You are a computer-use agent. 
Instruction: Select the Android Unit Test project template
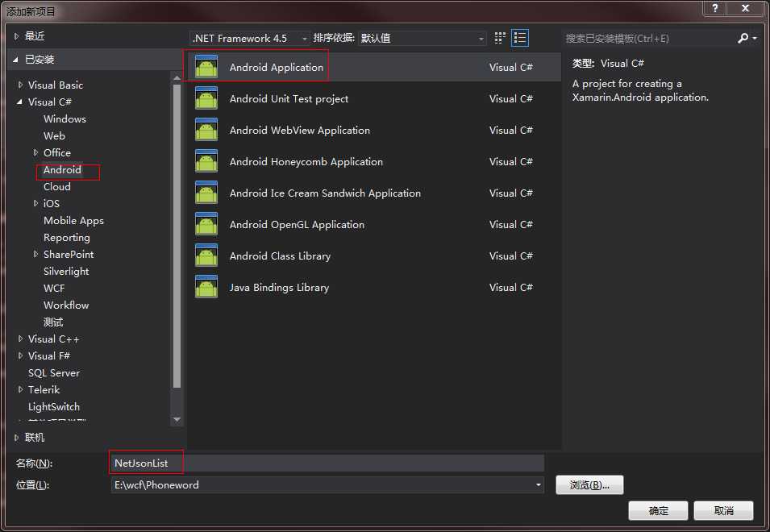click(x=375, y=98)
